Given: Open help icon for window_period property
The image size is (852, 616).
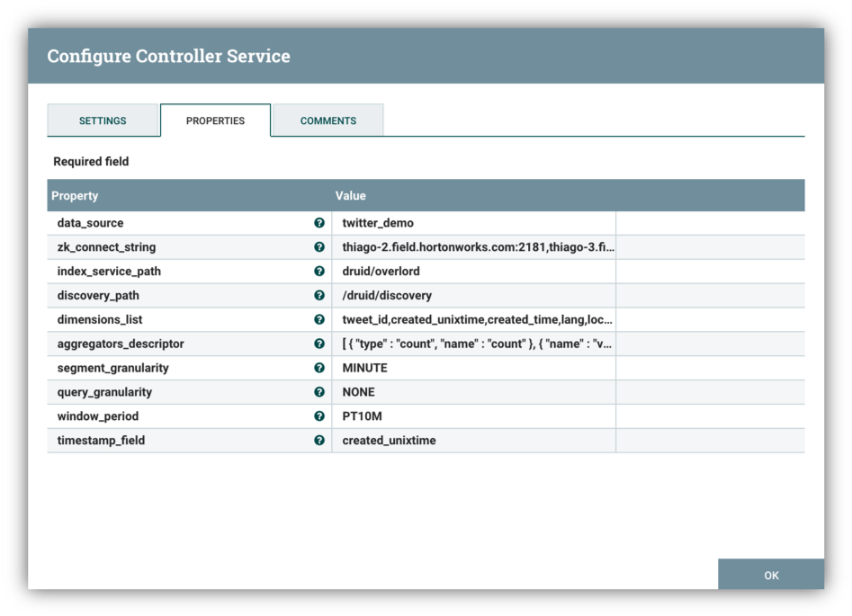Looking at the screenshot, I should pos(319,416).
